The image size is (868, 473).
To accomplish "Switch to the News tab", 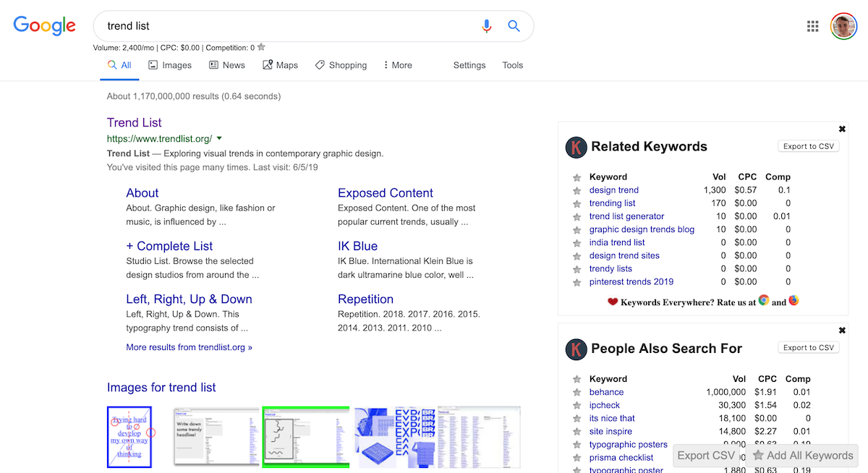I will pyautogui.click(x=227, y=65).
